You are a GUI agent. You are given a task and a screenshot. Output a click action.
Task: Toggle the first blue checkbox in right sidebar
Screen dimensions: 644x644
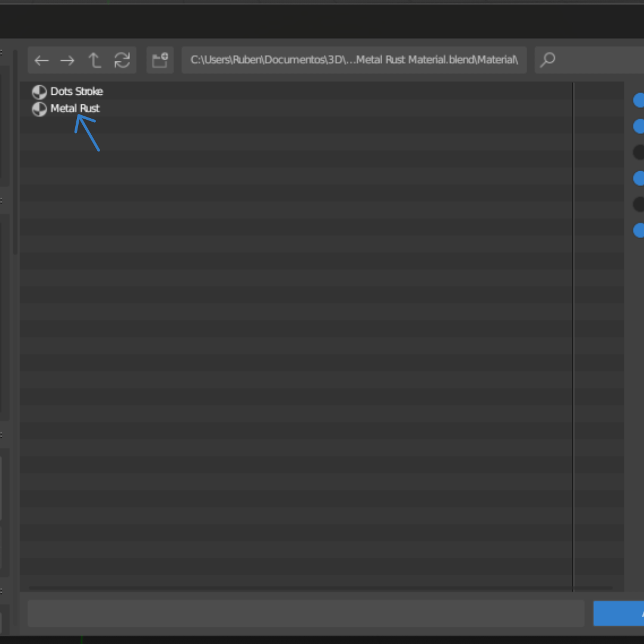click(639, 100)
